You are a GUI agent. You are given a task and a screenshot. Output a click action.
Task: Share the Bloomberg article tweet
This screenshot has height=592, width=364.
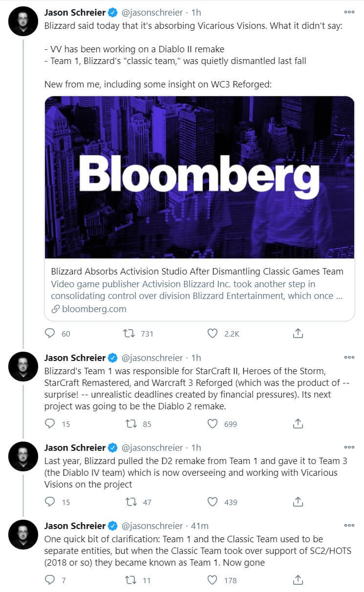(298, 334)
